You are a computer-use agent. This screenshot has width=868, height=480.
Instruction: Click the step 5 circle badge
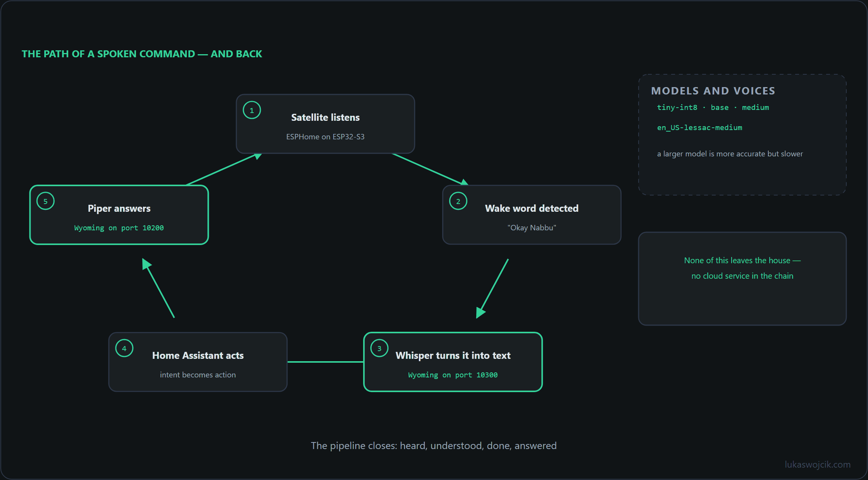pos(45,201)
